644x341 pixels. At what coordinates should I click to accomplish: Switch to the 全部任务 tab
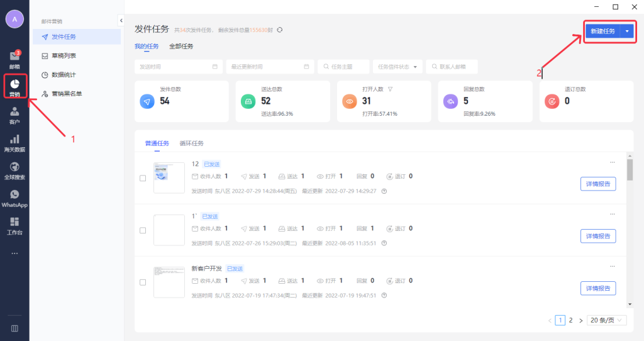tap(181, 46)
